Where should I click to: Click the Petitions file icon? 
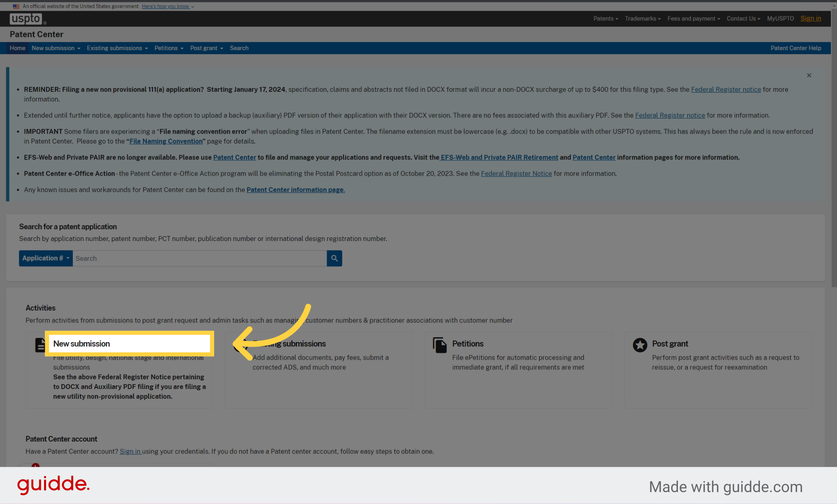pyautogui.click(x=439, y=345)
